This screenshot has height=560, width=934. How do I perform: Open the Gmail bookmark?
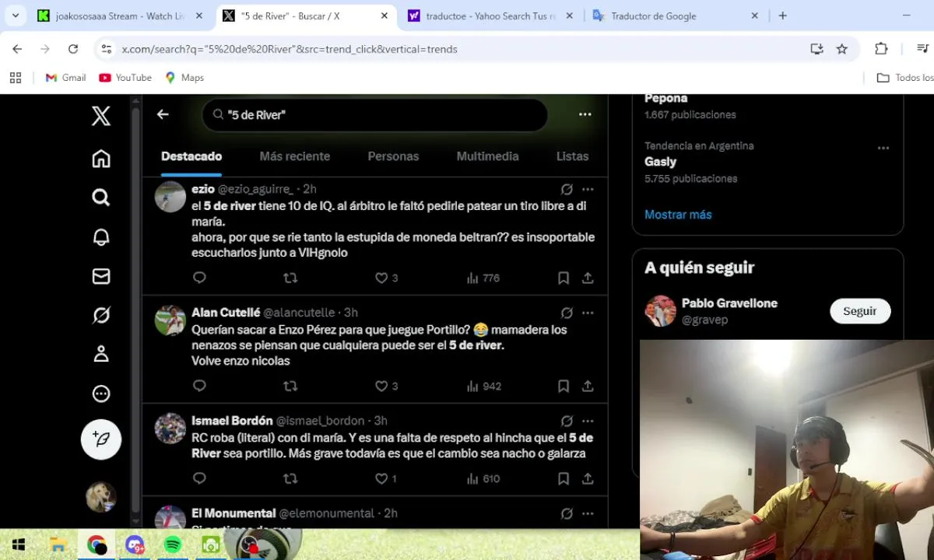point(65,78)
